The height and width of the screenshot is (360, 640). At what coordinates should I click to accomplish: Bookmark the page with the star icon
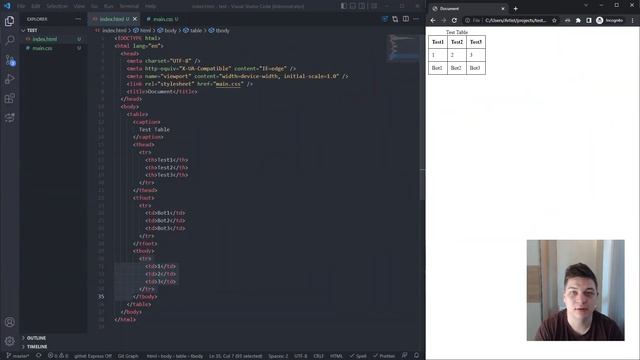(554, 20)
